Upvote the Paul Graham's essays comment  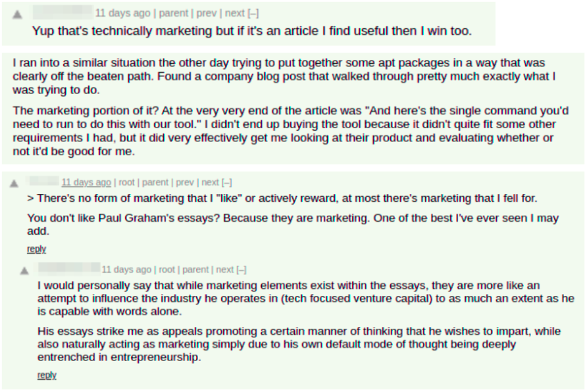(x=14, y=184)
